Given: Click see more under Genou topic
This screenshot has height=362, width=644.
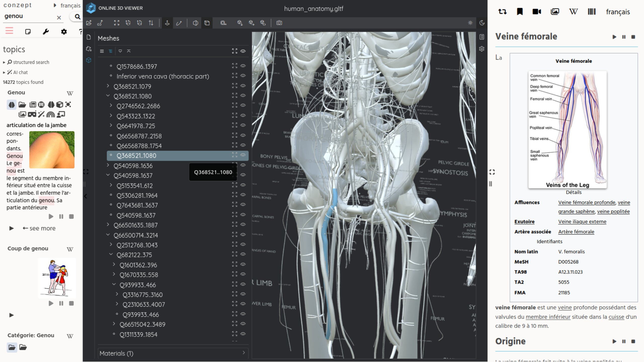Looking at the screenshot, I should (x=39, y=228).
